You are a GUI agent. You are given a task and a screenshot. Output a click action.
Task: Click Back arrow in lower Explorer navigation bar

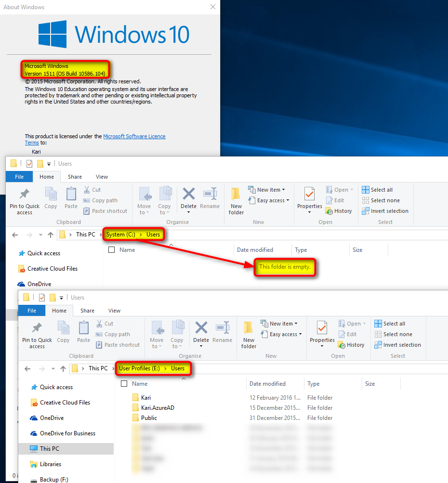click(27, 369)
